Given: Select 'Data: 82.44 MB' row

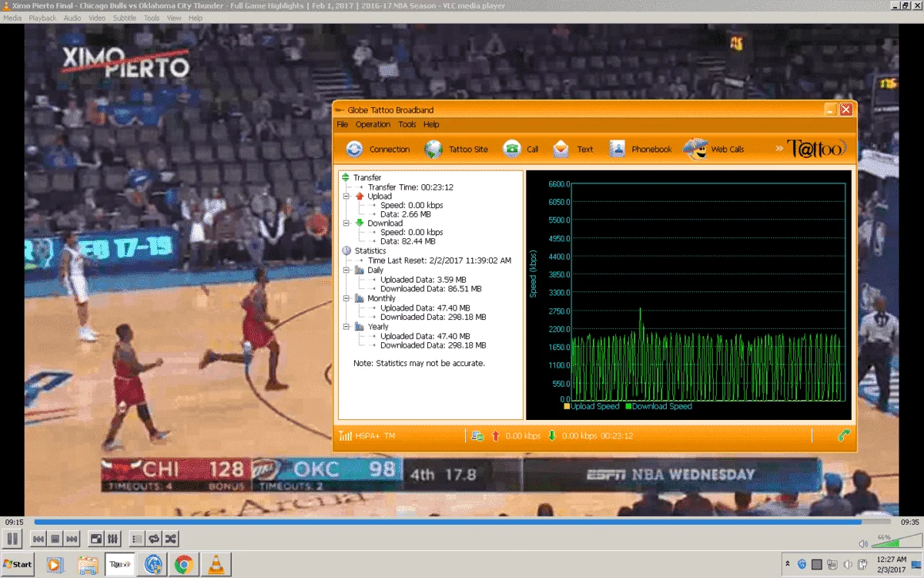Looking at the screenshot, I should [413, 241].
